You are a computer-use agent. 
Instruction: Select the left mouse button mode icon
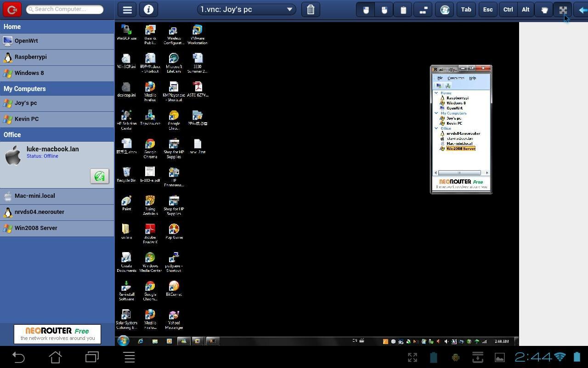tap(366, 9)
